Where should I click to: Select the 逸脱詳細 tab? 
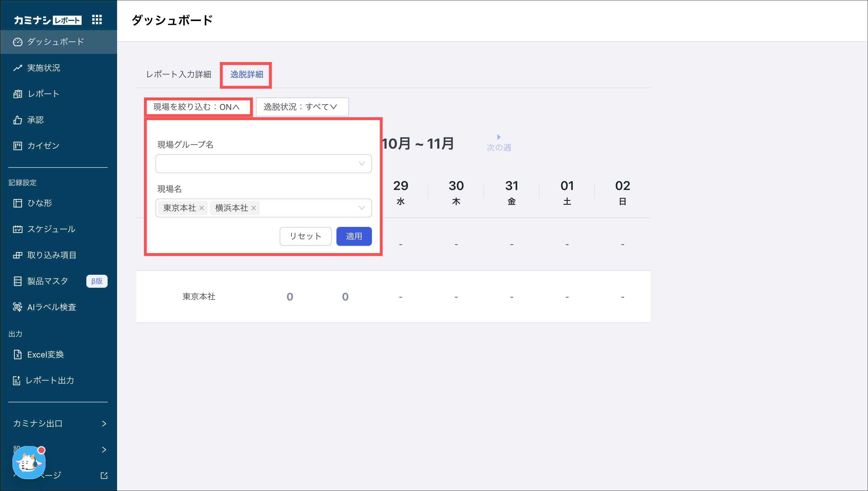[x=246, y=74]
